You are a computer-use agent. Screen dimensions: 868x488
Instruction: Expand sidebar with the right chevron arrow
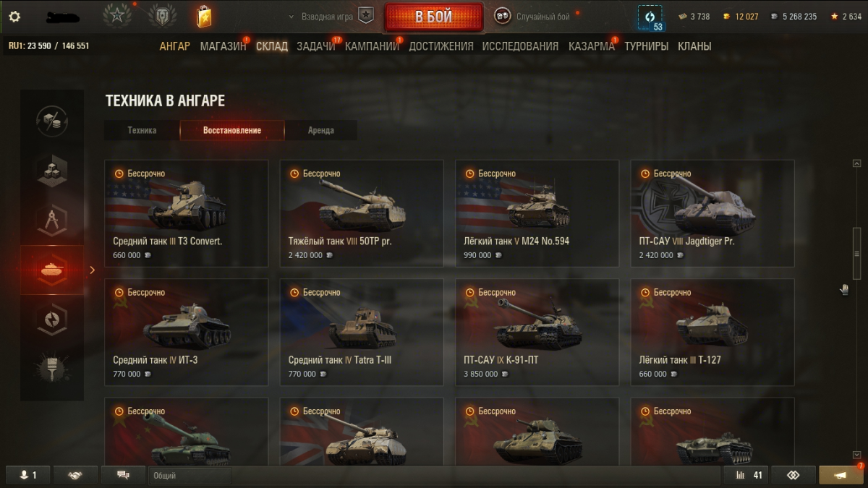pyautogui.click(x=92, y=270)
